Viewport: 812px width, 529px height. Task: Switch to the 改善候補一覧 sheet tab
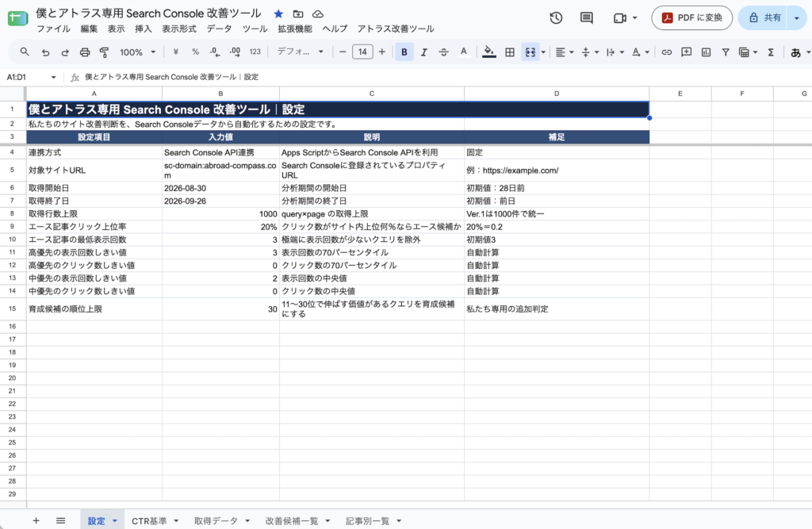pyautogui.click(x=292, y=521)
